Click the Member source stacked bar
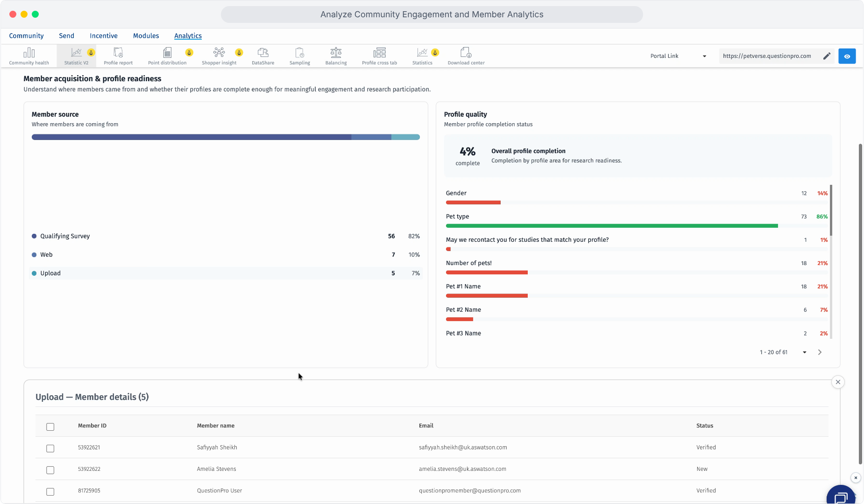 coord(226,137)
